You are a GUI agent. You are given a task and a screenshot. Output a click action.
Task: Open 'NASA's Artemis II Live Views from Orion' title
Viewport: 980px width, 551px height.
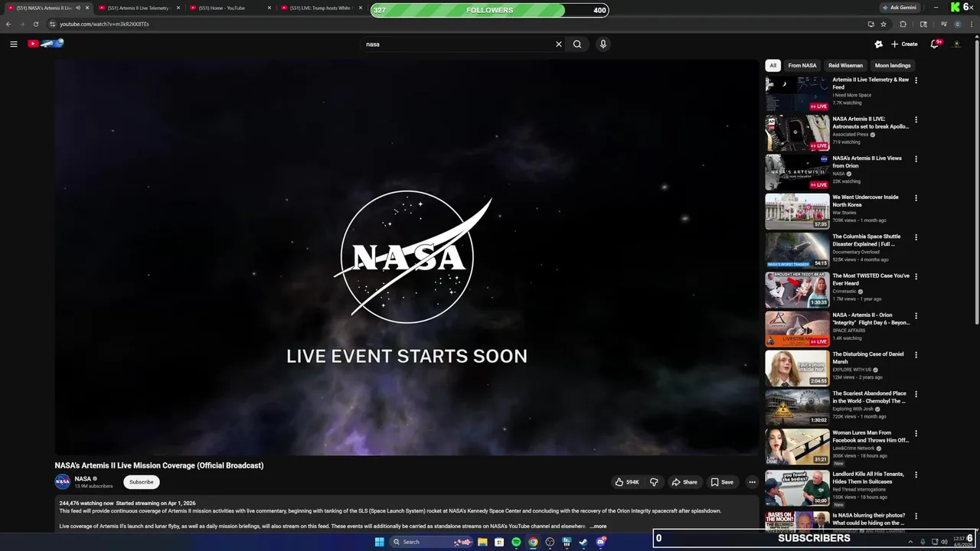[x=867, y=162]
